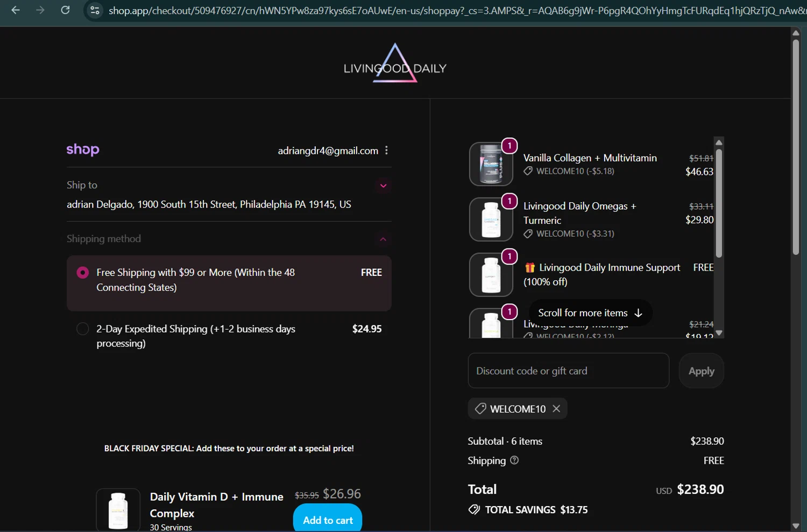807x532 pixels.
Task: Open account options three-dot menu
Action: 386,151
